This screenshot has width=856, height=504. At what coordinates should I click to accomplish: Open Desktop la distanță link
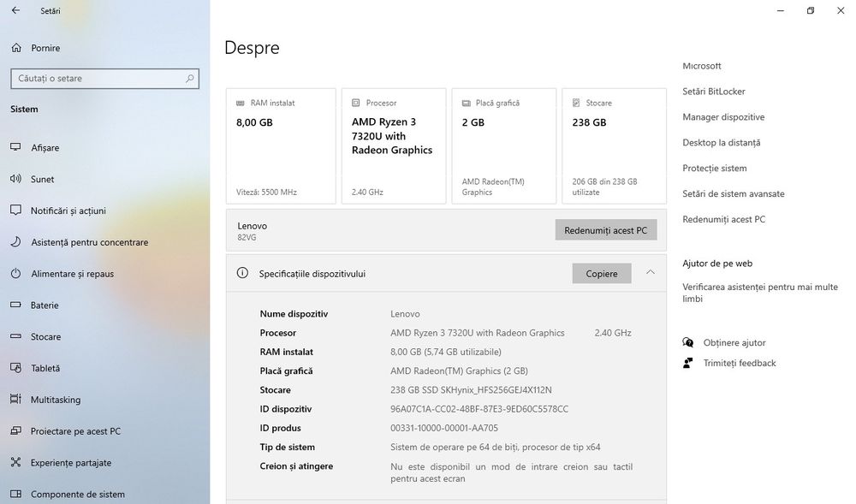coord(721,143)
